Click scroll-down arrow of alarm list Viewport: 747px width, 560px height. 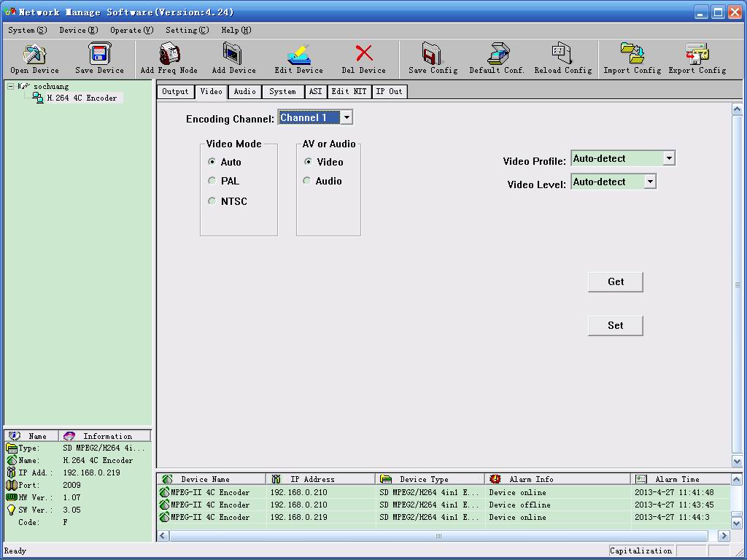coord(737,524)
